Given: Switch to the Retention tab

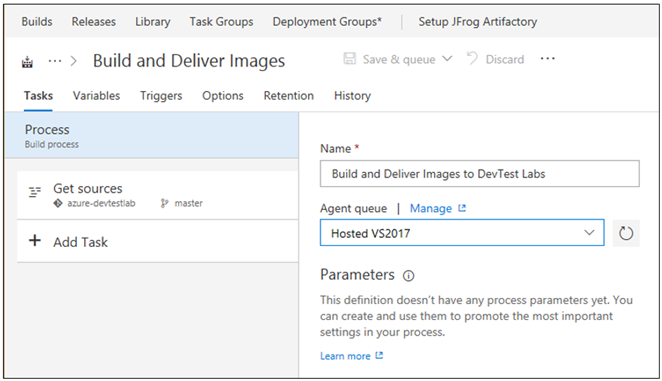Looking at the screenshot, I should [x=288, y=95].
